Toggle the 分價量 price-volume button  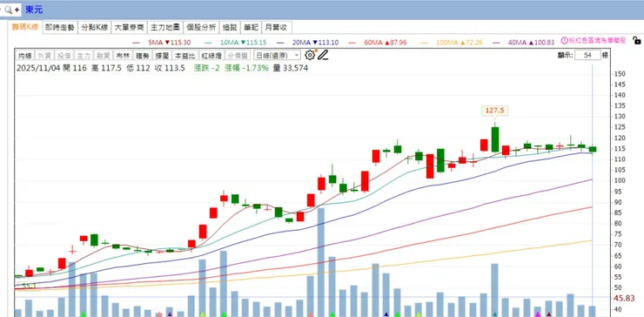click(x=237, y=56)
